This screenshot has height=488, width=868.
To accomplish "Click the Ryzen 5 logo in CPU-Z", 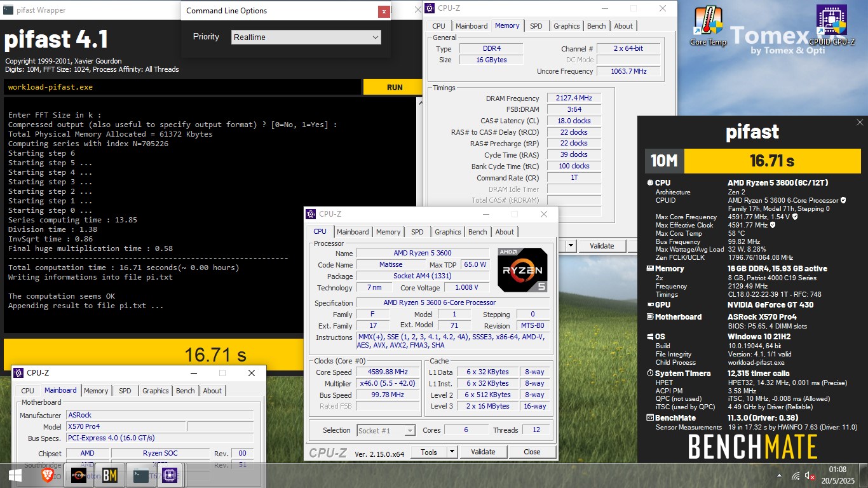I will click(x=522, y=270).
